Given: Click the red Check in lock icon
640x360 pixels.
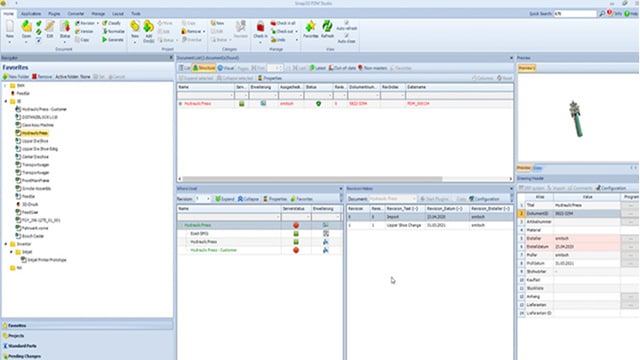Looking at the screenshot, I should (x=260, y=27).
